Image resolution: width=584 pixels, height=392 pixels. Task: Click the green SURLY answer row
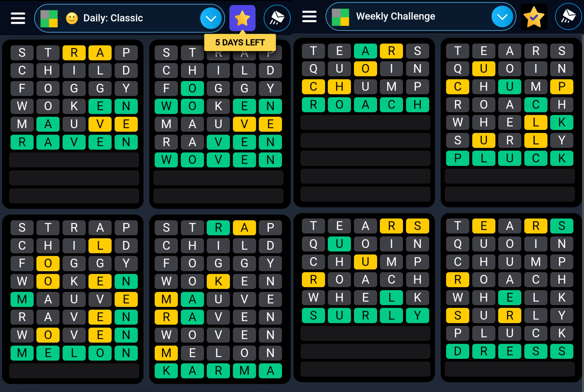tap(365, 315)
